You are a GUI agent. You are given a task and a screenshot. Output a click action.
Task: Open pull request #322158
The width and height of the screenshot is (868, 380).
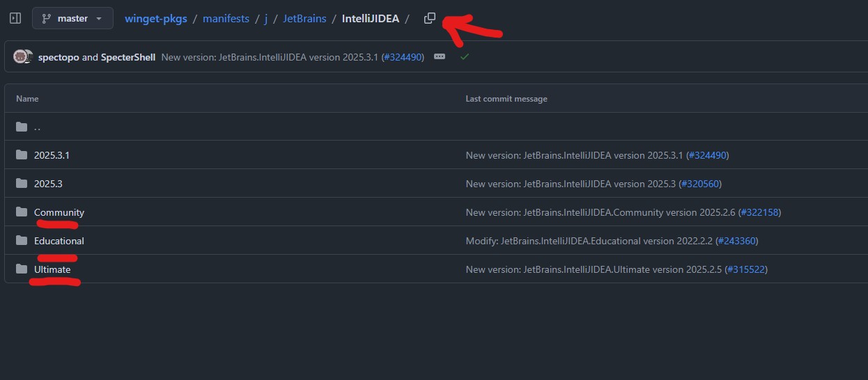tap(760, 212)
